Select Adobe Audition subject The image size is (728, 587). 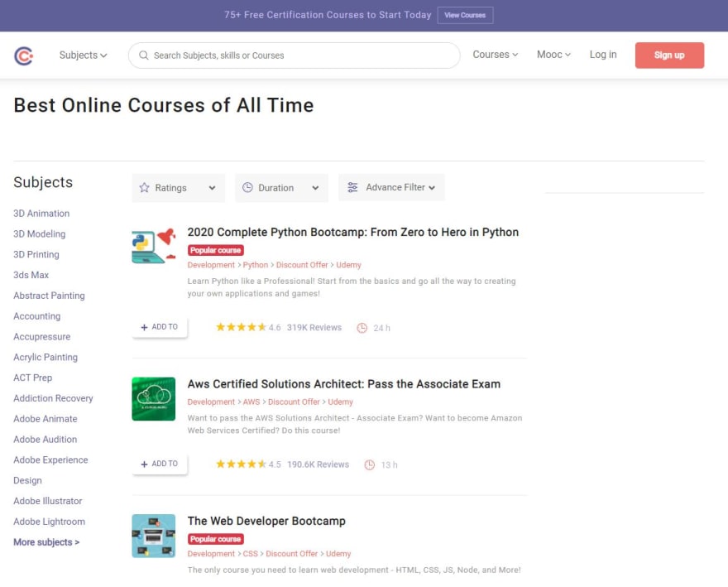click(x=45, y=439)
